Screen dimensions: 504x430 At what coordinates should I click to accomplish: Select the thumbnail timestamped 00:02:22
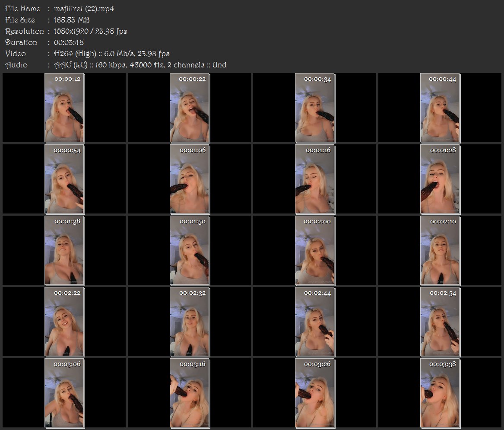(64, 322)
